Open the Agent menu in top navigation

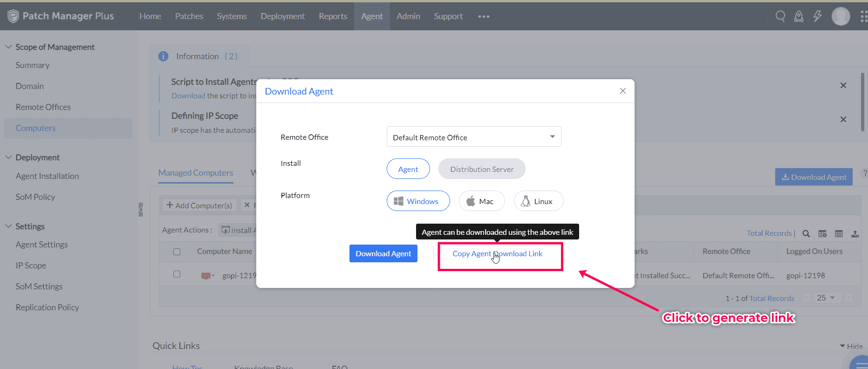(x=372, y=16)
